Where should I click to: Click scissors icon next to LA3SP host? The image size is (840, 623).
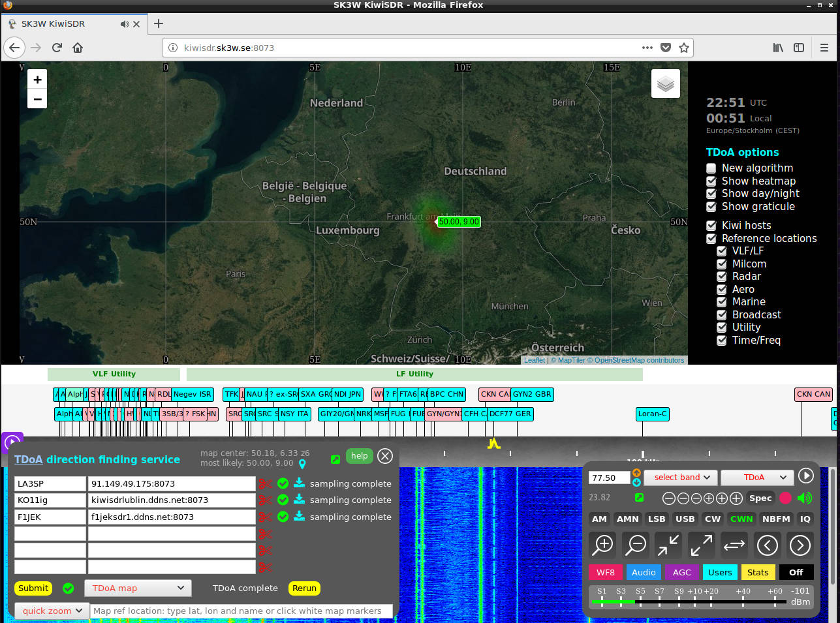265,484
